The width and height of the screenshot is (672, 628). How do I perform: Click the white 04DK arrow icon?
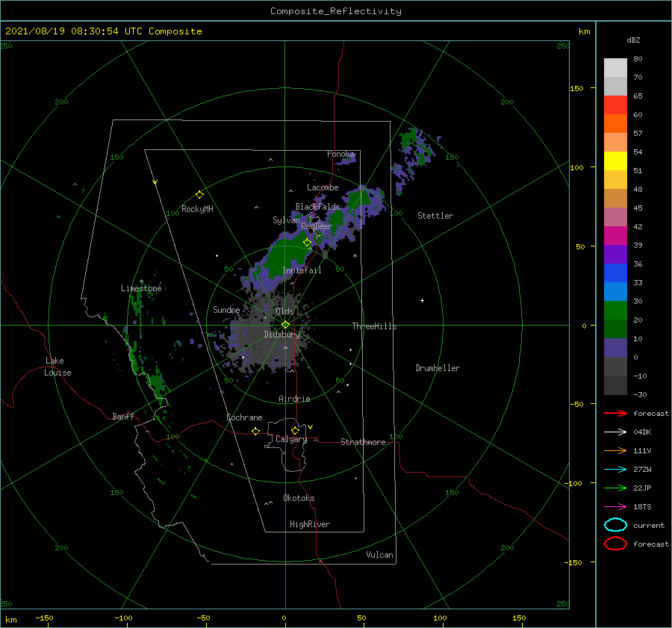pyautogui.click(x=615, y=432)
